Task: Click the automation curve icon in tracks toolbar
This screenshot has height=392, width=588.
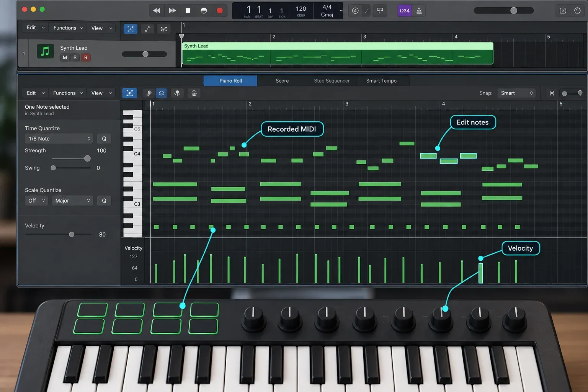Action: tap(147, 29)
